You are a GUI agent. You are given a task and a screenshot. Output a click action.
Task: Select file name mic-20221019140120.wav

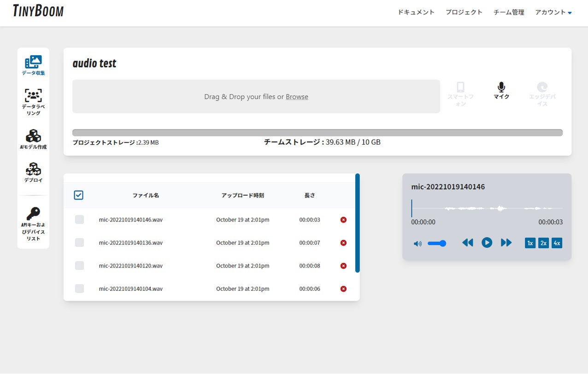131,266
